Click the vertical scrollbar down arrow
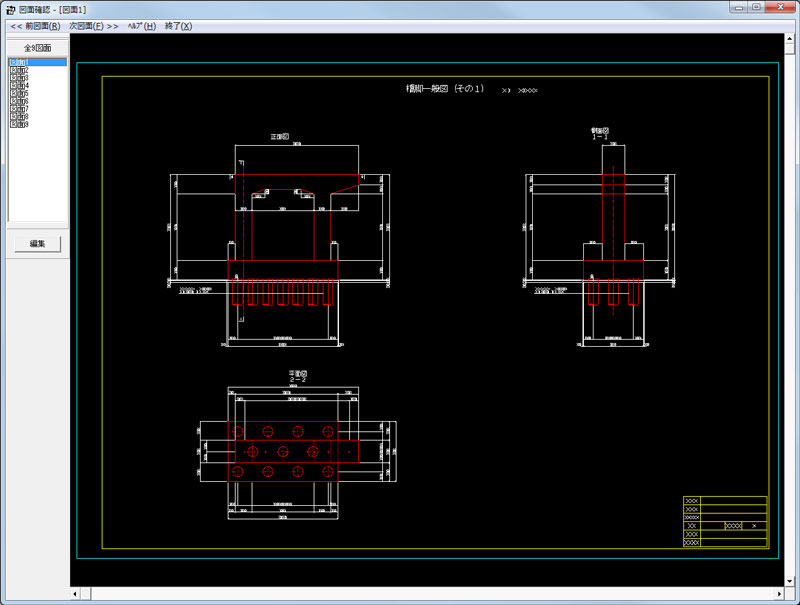 click(x=790, y=581)
